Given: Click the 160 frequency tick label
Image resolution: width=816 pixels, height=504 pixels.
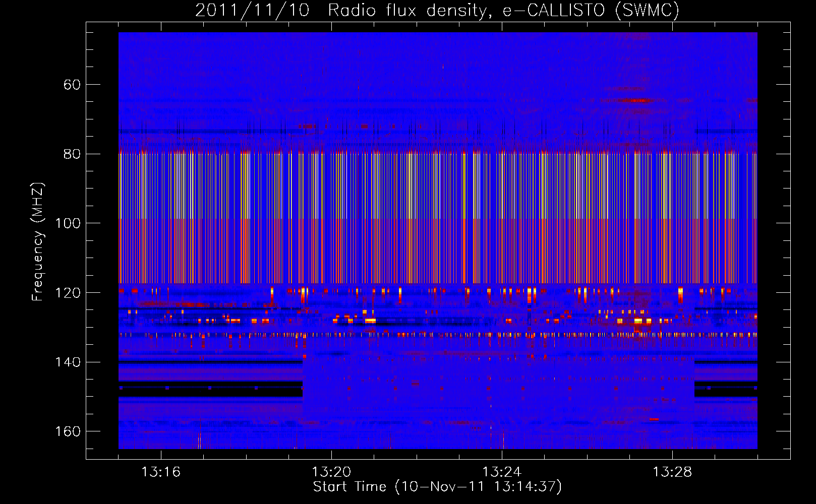Looking at the screenshot, I should point(68,431).
